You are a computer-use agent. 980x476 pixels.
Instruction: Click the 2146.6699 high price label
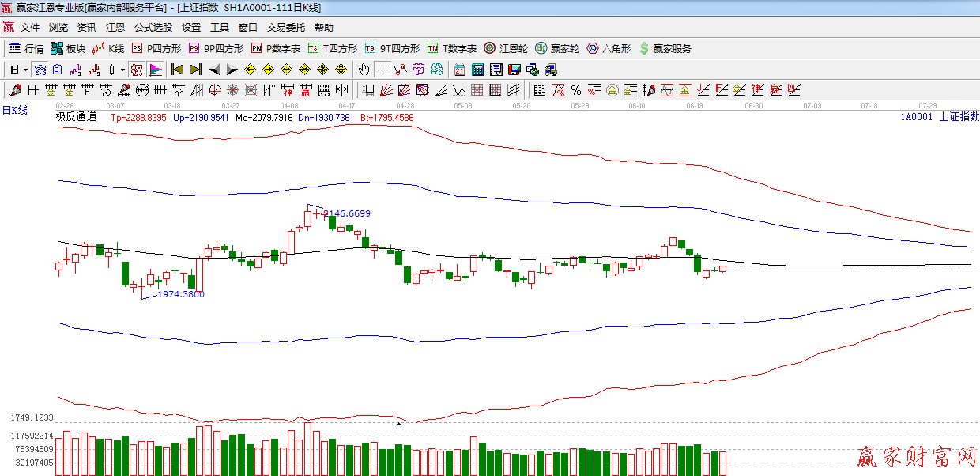(x=346, y=213)
